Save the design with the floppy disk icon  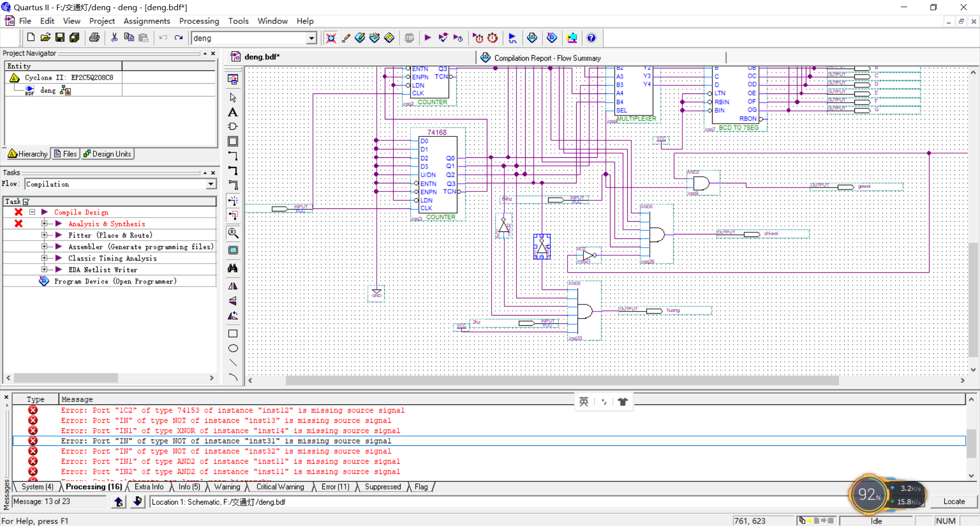click(x=60, y=37)
